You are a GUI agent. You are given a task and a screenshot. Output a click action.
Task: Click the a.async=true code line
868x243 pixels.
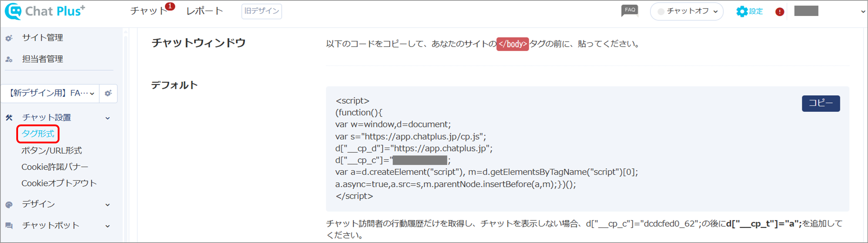pos(455,184)
